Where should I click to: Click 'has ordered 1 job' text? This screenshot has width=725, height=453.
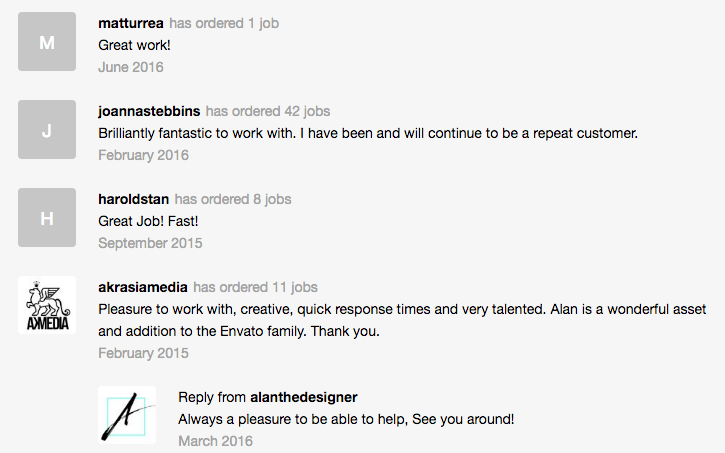[x=224, y=23]
